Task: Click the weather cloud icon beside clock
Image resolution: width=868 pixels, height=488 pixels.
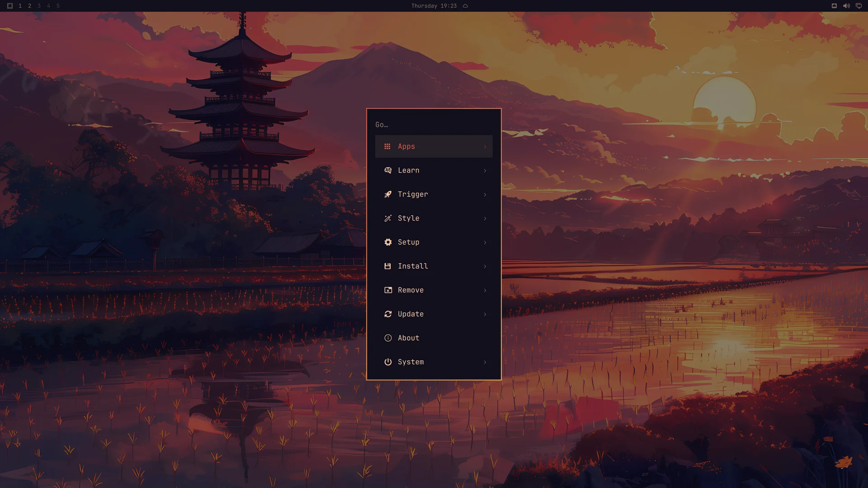Action: (x=465, y=6)
